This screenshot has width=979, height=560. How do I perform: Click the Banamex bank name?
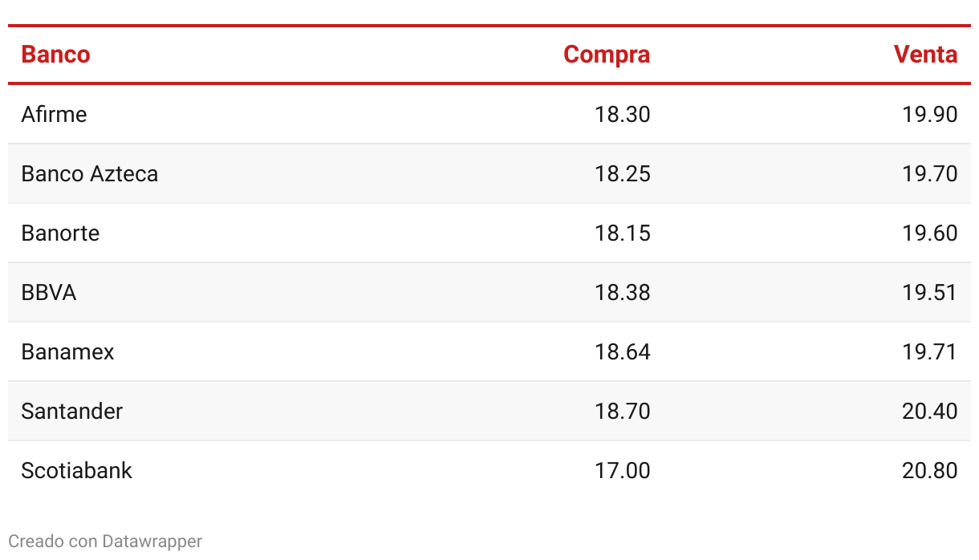(x=67, y=351)
